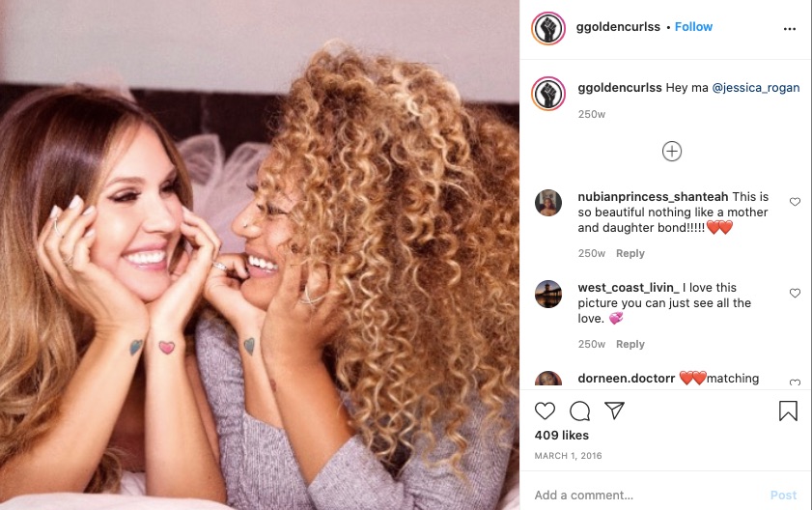Open the dorneen.doctorr username link
Viewport: 812px width, 510px height.
click(626, 379)
